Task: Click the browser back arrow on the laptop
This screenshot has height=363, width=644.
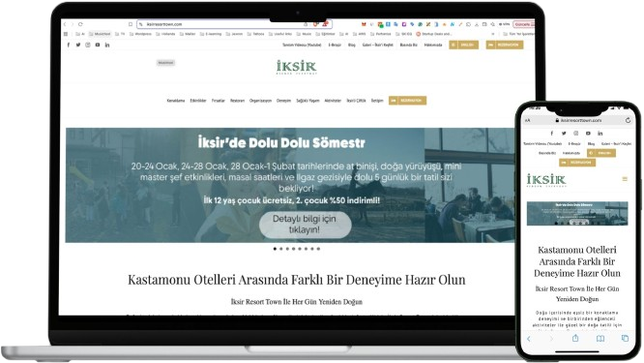Action: tap(65, 24)
